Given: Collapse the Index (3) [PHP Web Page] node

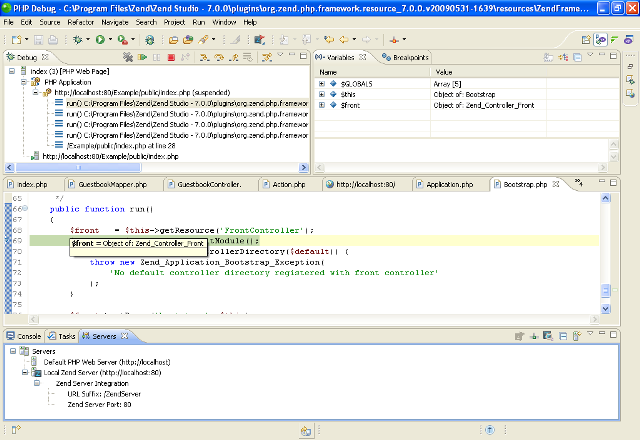Looking at the screenshot, I should tap(12, 71).
